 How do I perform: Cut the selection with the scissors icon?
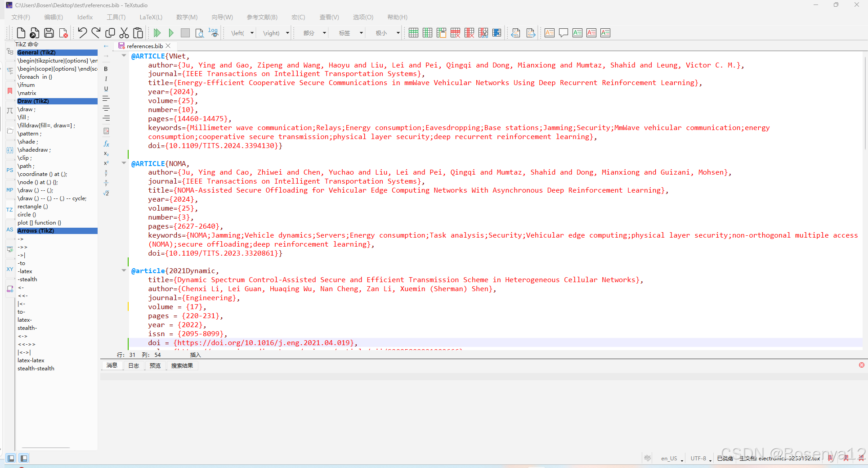coord(124,33)
